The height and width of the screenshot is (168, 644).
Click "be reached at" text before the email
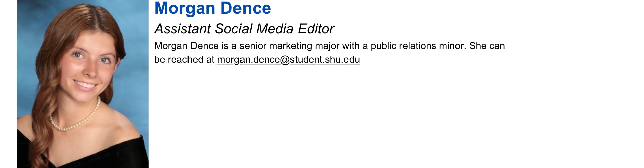pyautogui.click(x=184, y=60)
